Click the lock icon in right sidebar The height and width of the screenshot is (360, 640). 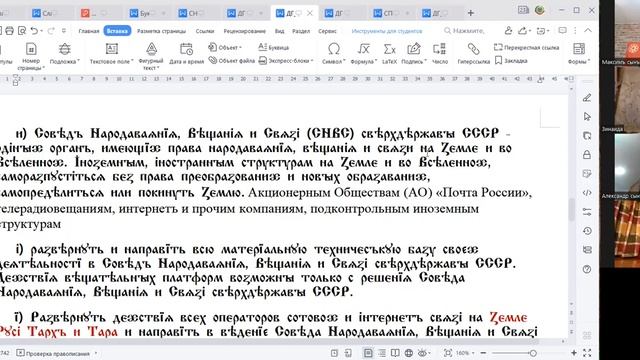tap(587, 155)
